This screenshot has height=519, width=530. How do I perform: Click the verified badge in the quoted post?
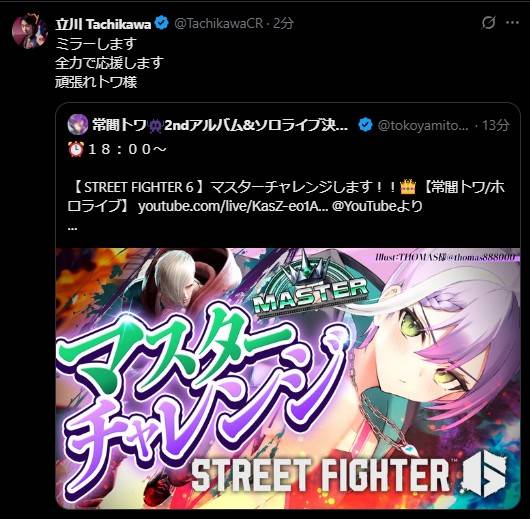(x=365, y=125)
